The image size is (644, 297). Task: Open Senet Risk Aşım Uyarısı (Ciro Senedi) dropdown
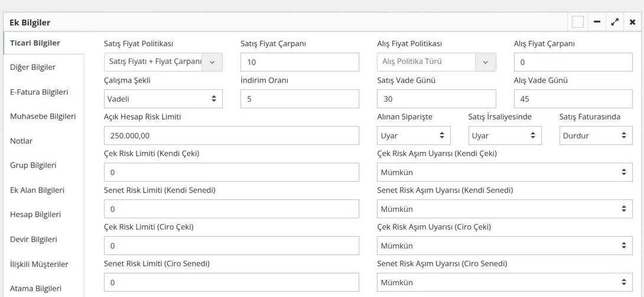coord(505,282)
